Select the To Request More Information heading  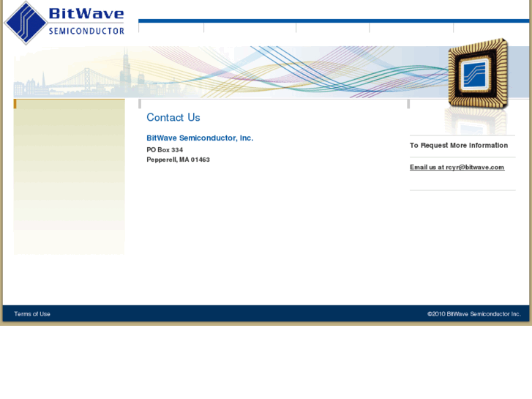point(459,146)
